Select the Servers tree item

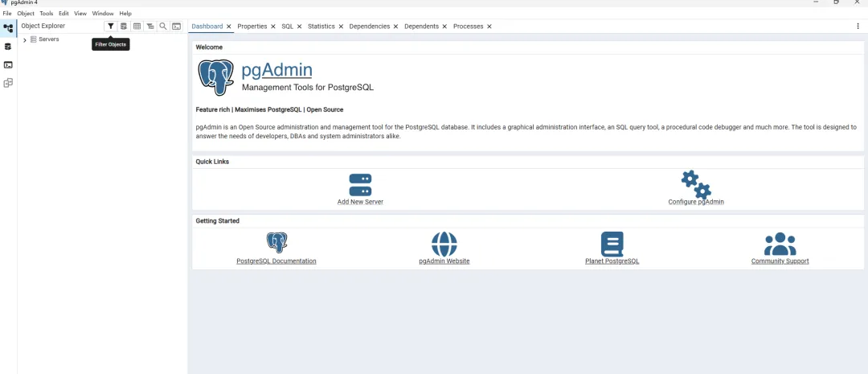[x=49, y=39]
